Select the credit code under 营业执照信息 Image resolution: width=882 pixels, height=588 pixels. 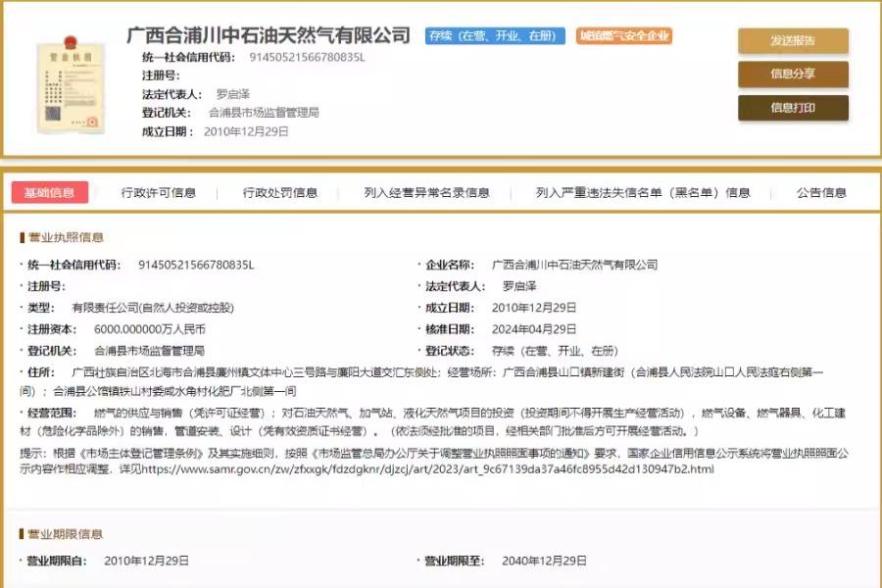click(196, 265)
